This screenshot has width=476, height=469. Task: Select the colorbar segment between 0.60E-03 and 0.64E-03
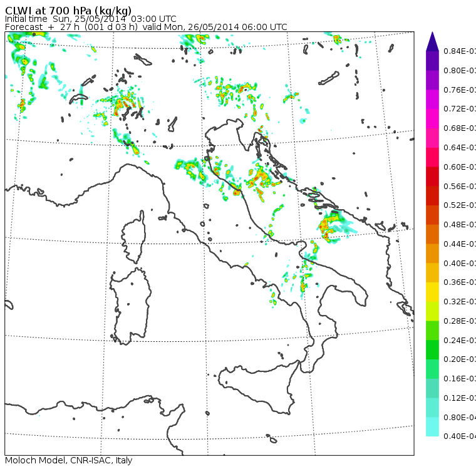(x=432, y=157)
